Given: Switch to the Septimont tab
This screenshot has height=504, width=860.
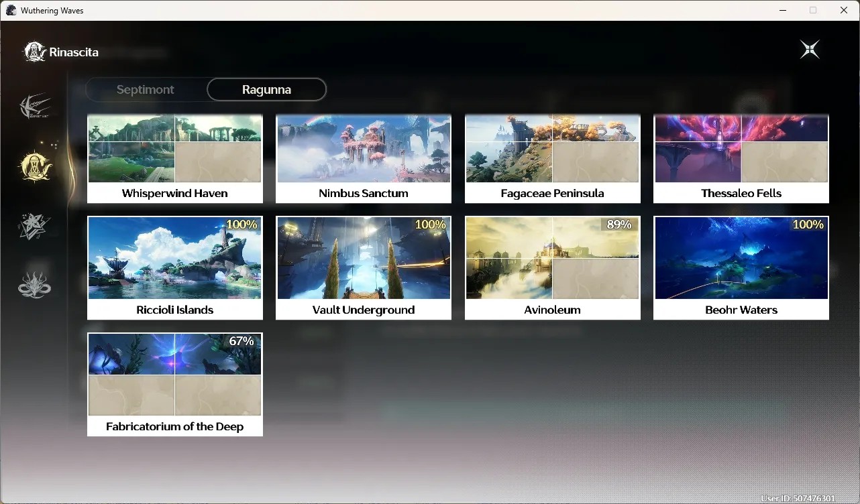Looking at the screenshot, I should click(x=146, y=89).
